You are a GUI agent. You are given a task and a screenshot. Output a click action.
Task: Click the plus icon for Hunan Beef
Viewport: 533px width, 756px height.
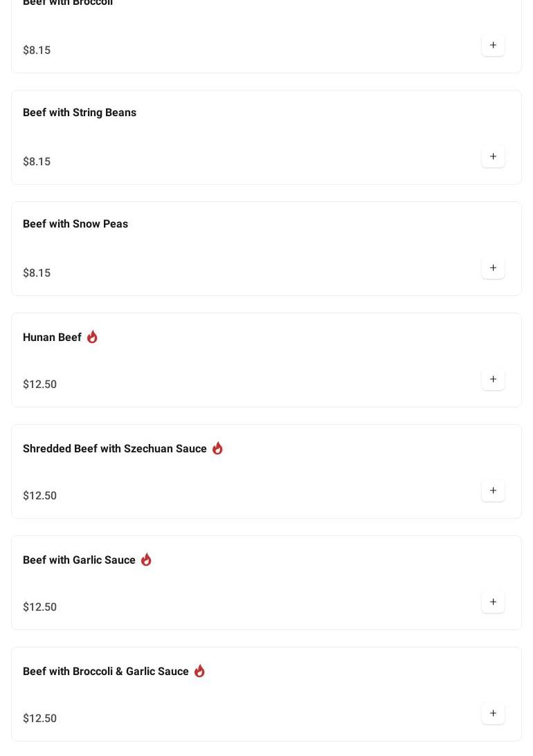click(493, 380)
